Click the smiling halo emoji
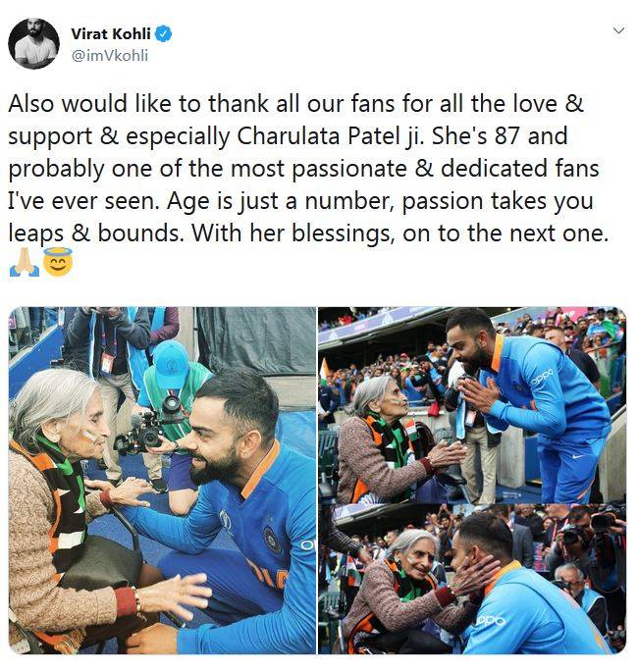 58,262
